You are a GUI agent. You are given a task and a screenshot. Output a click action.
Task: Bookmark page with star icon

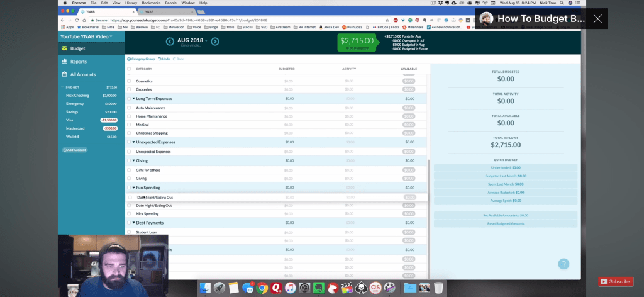coord(387,20)
